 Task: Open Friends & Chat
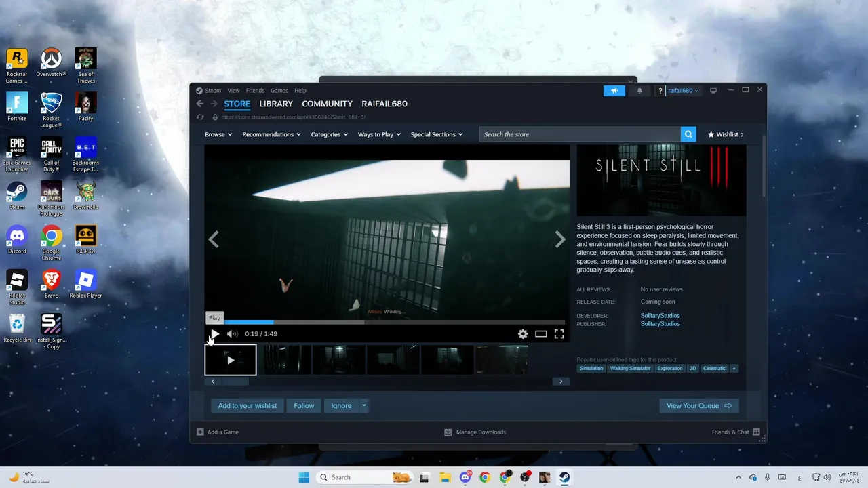point(736,432)
